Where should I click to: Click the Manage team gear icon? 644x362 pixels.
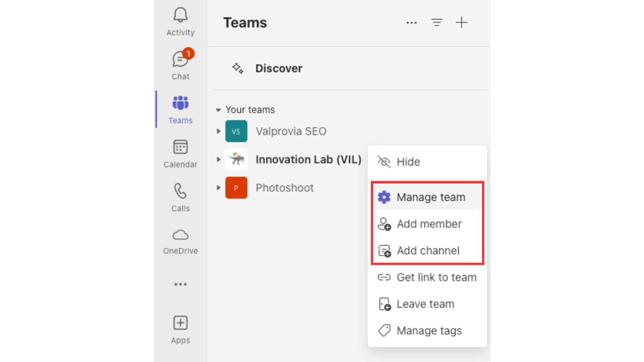point(383,197)
